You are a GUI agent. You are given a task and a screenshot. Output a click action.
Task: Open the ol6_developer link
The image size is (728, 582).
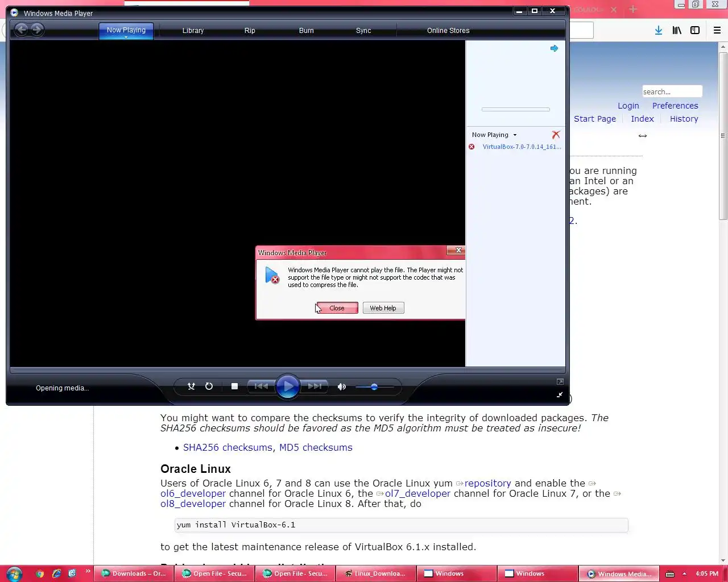tap(193, 493)
